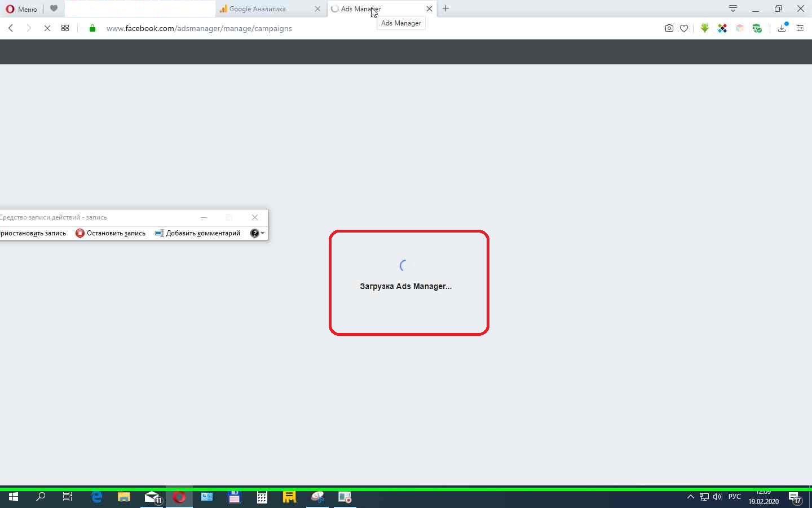Click the facebook.com address bar URL
812x508 pixels.
pos(199,28)
